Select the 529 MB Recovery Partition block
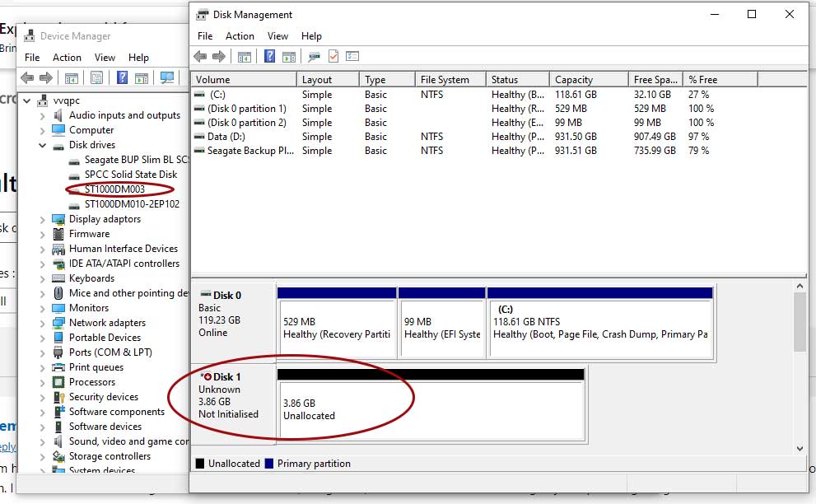This screenshot has height=504, width=816. (x=337, y=323)
